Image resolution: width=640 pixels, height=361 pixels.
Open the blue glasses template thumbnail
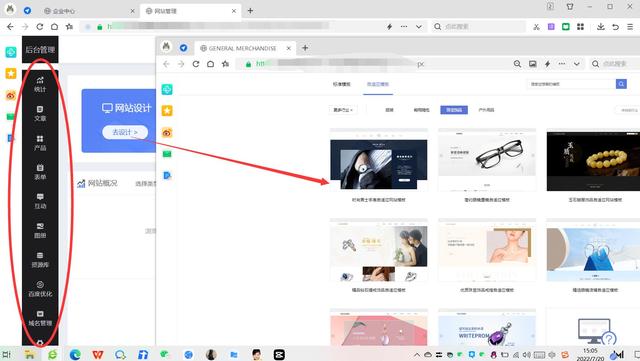coord(593,250)
